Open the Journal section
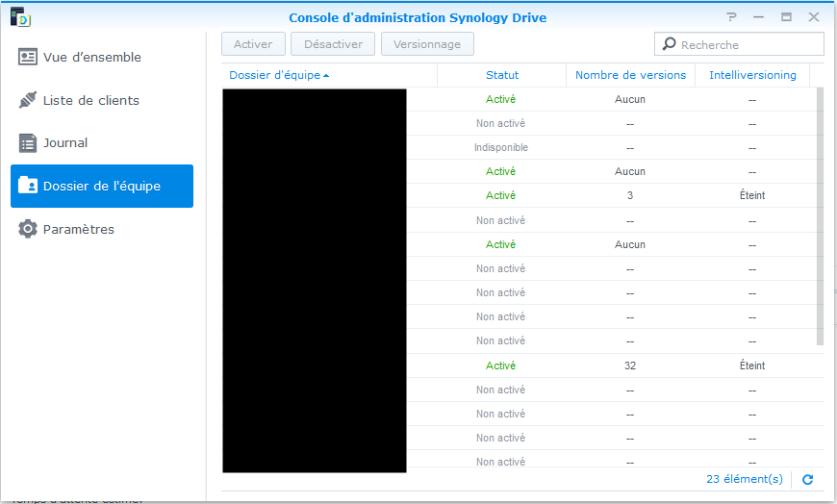The width and height of the screenshot is (837, 504). pyautogui.click(x=102, y=143)
